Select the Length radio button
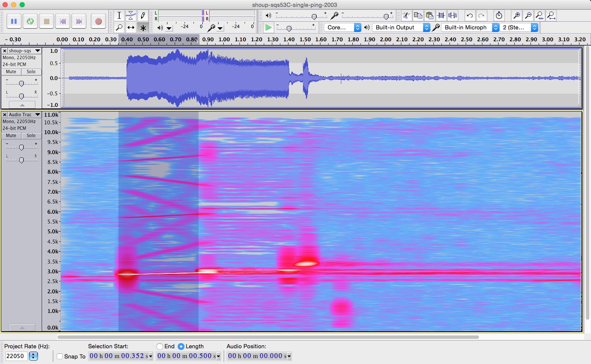The height and width of the screenshot is (364, 591). point(181,347)
